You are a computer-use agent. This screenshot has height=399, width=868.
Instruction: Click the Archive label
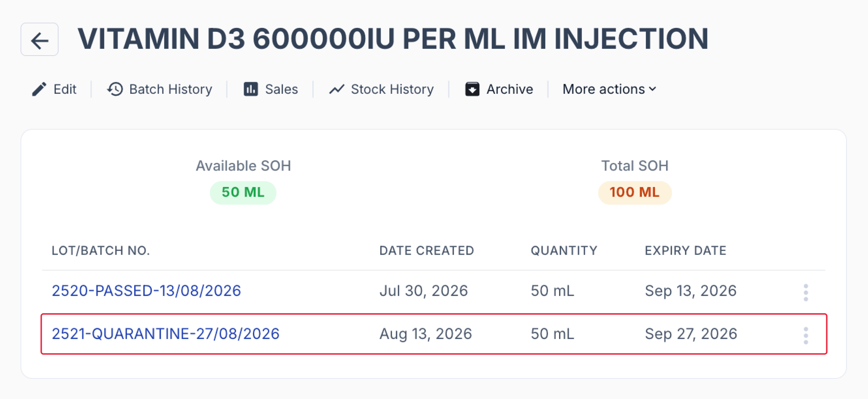pyautogui.click(x=510, y=89)
